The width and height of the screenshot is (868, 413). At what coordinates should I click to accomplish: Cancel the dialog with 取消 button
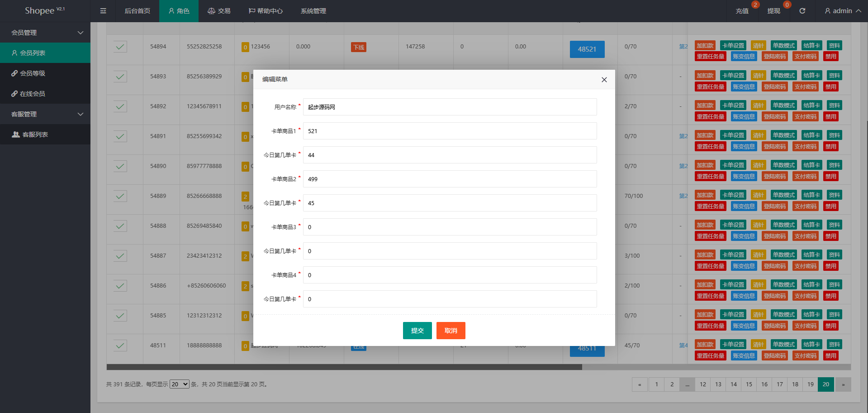451,331
